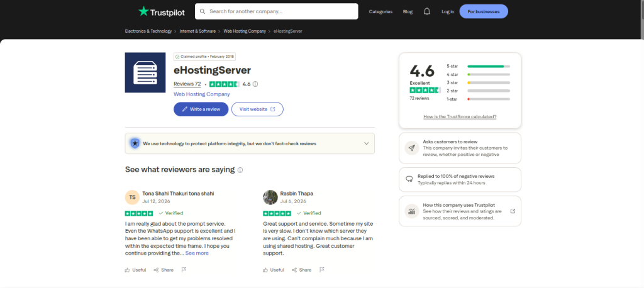Click paper plane icon in Asks customers to review
The height and width of the screenshot is (288, 644).
[411, 148]
